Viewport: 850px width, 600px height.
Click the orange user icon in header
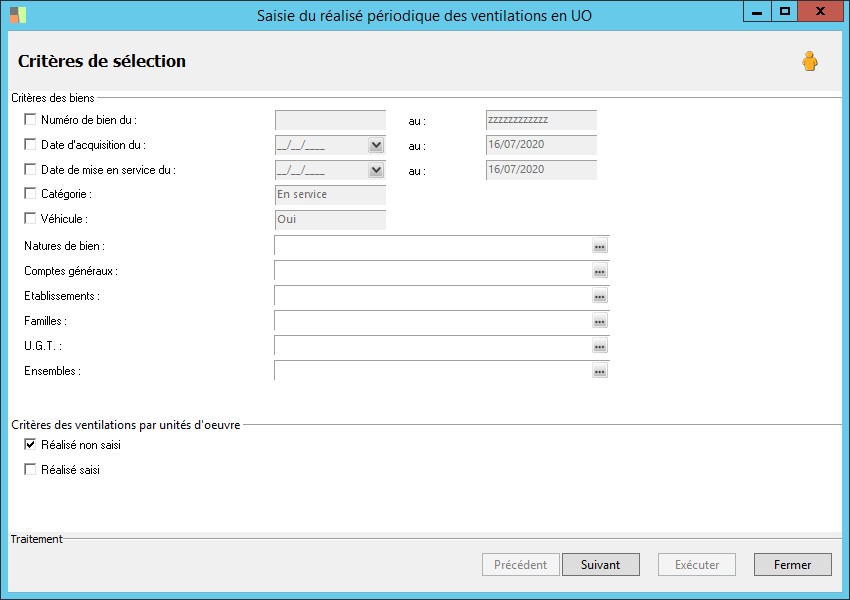click(x=809, y=62)
